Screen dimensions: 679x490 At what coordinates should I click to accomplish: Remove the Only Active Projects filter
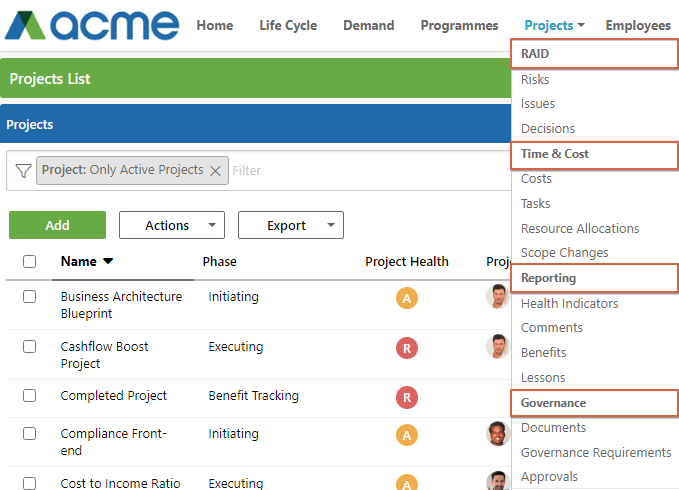coord(215,171)
